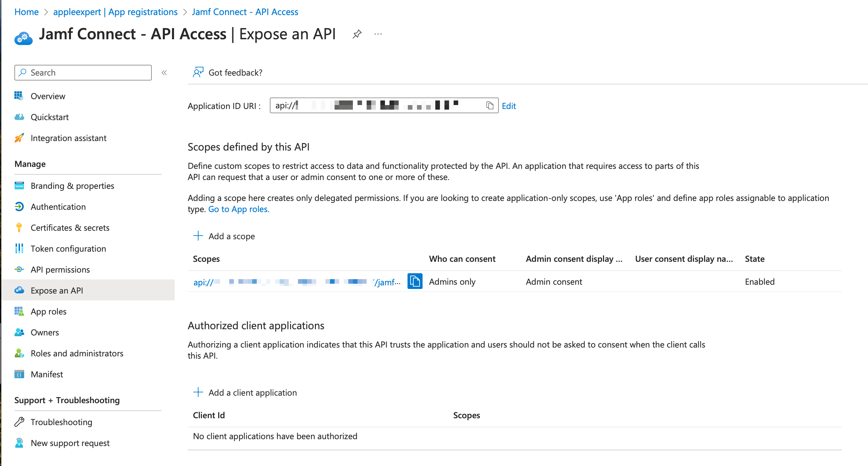Click the Got feedback icon
The image size is (868, 466).
point(198,72)
